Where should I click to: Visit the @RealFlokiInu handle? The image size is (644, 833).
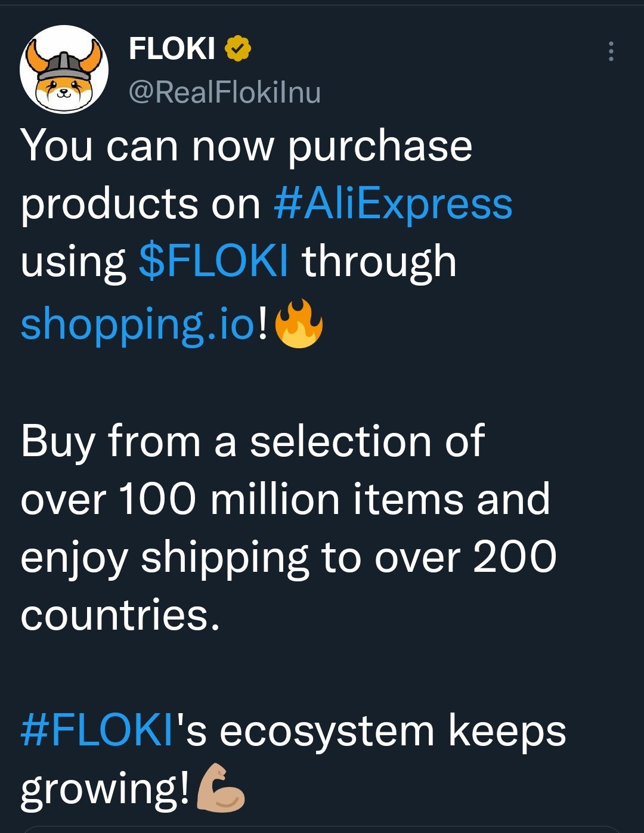point(225,92)
